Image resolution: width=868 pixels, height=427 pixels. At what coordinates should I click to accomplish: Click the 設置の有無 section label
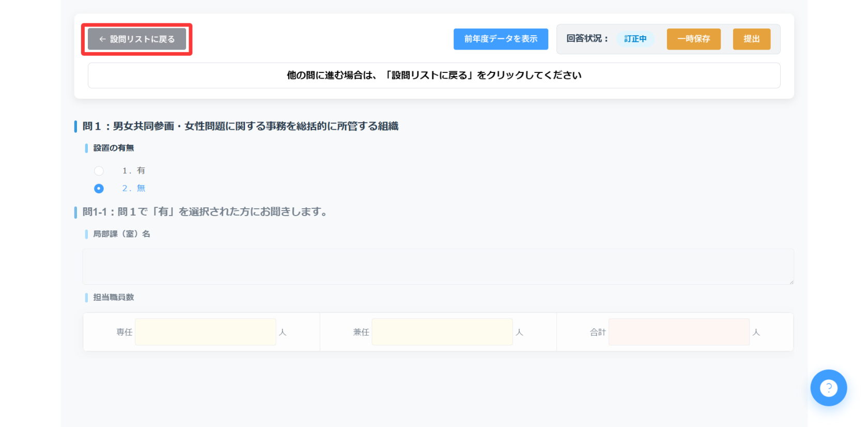coord(114,148)
